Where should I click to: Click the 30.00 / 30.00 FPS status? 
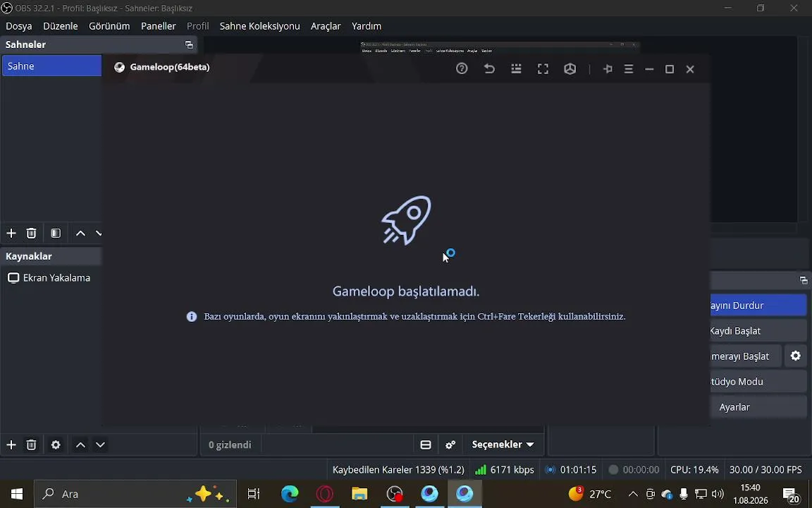pyautogui.click(x=765, y=470)
